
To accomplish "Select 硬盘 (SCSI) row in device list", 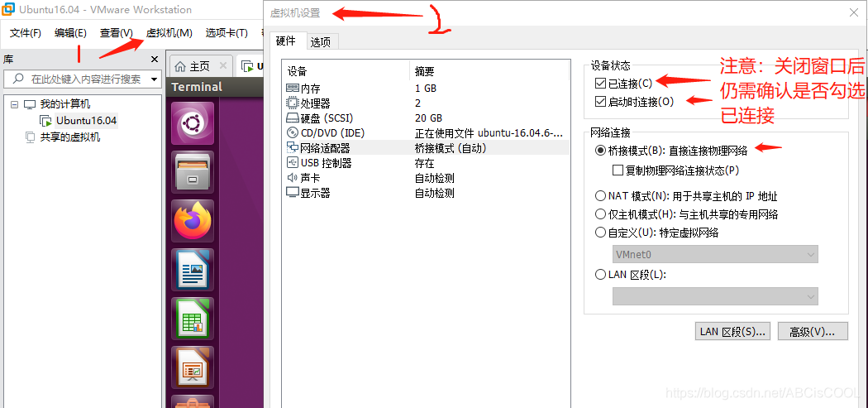I will 425,118.
